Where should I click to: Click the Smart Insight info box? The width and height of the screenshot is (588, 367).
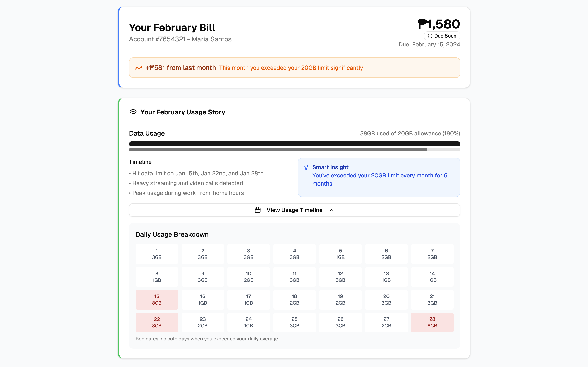pos(379,177)
